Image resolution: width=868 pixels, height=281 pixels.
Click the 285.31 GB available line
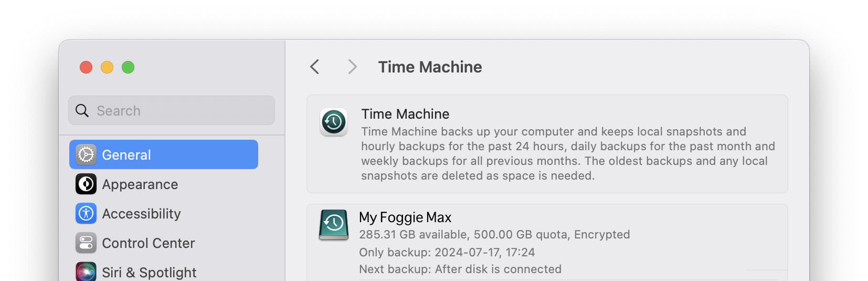494,234
